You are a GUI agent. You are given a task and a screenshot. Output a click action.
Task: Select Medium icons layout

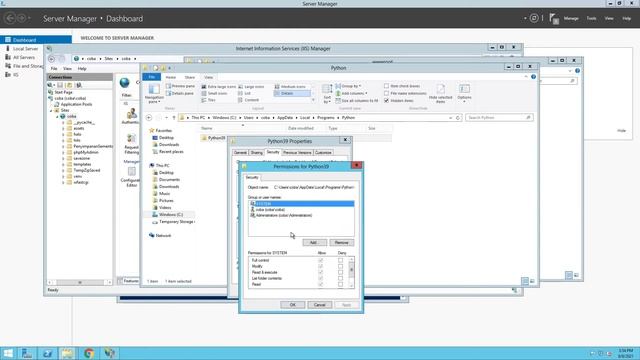point(290,87)
